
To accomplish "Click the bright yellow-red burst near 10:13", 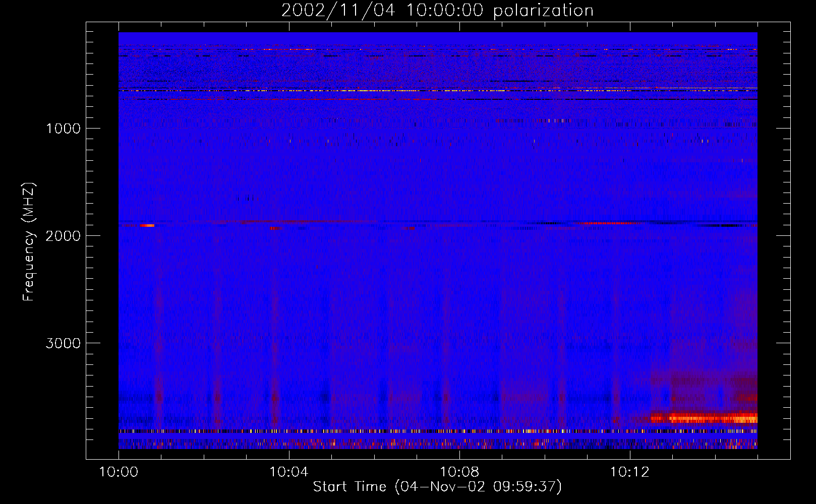I will (704, 418).
